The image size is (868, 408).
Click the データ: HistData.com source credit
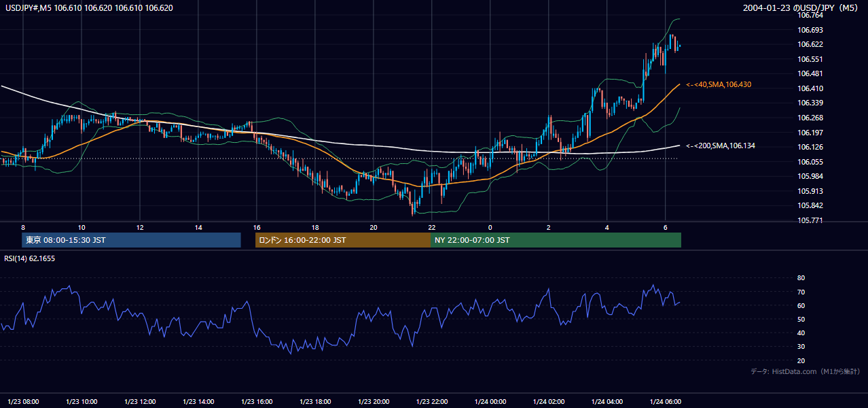pos(806,371)
